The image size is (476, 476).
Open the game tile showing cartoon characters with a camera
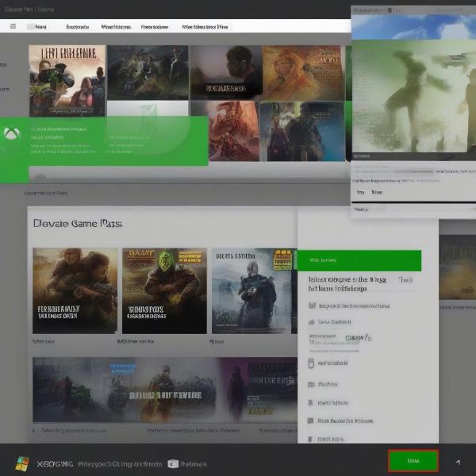(67, 81)
